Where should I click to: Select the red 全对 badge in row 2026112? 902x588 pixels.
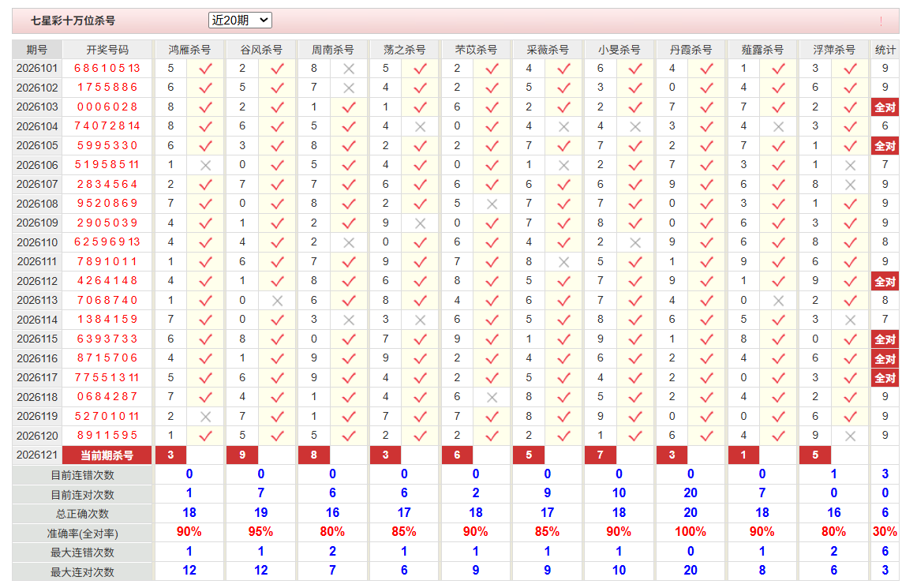[885, 282]
